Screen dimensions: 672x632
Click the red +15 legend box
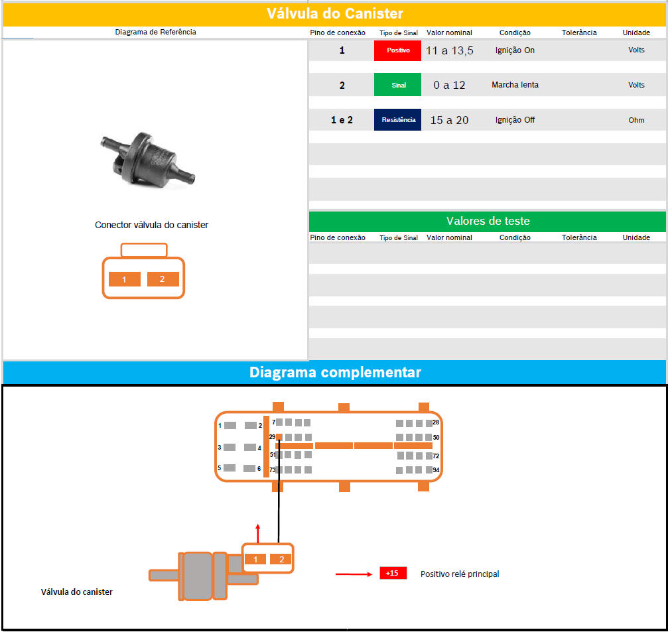pyautogui.click(x=393, y=573)
